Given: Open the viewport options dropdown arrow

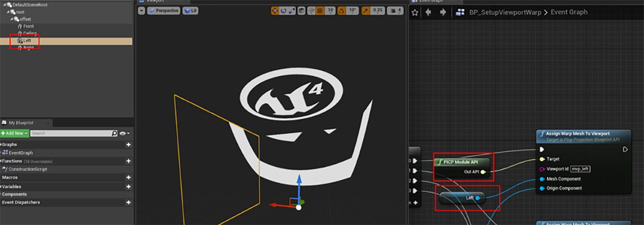Looking at the screenshot, I should click(141, 11).
